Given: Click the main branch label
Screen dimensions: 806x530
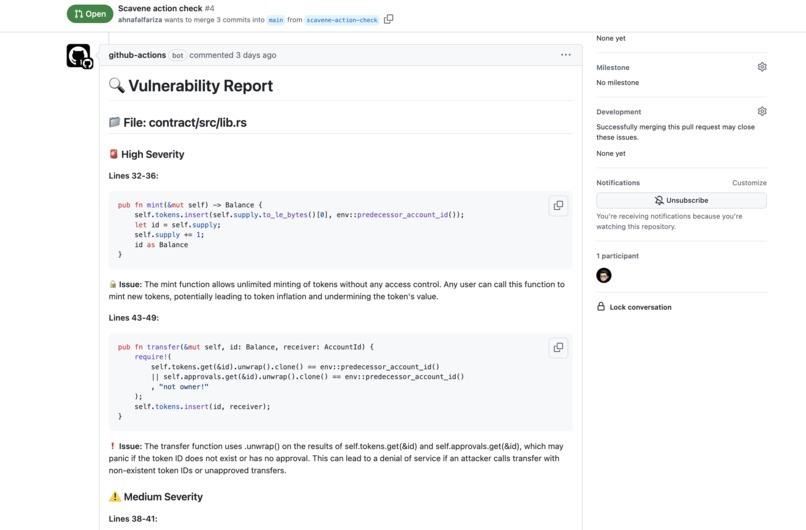Looking at the screenshot, I should [276, 20].
